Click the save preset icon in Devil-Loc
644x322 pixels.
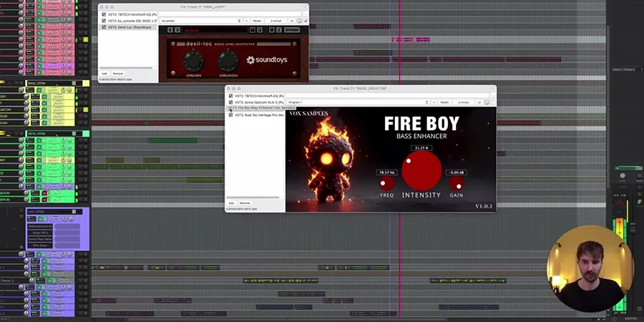pos(253,30)
